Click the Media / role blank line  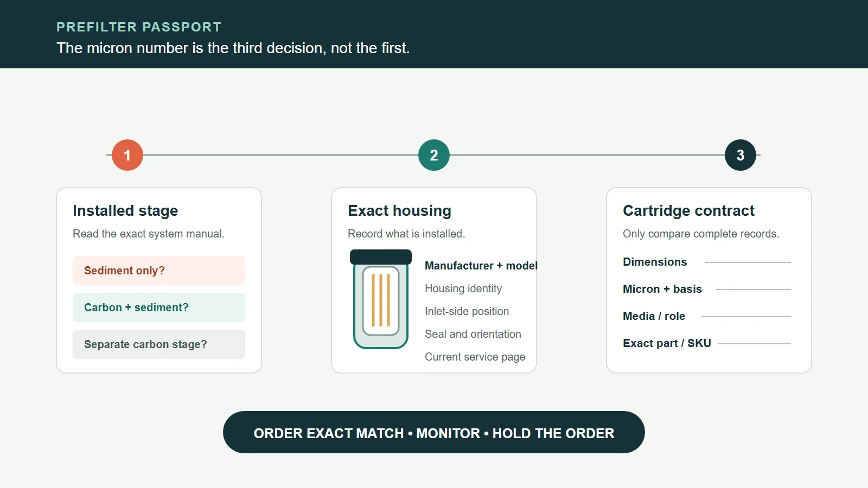tap(746, 317)
